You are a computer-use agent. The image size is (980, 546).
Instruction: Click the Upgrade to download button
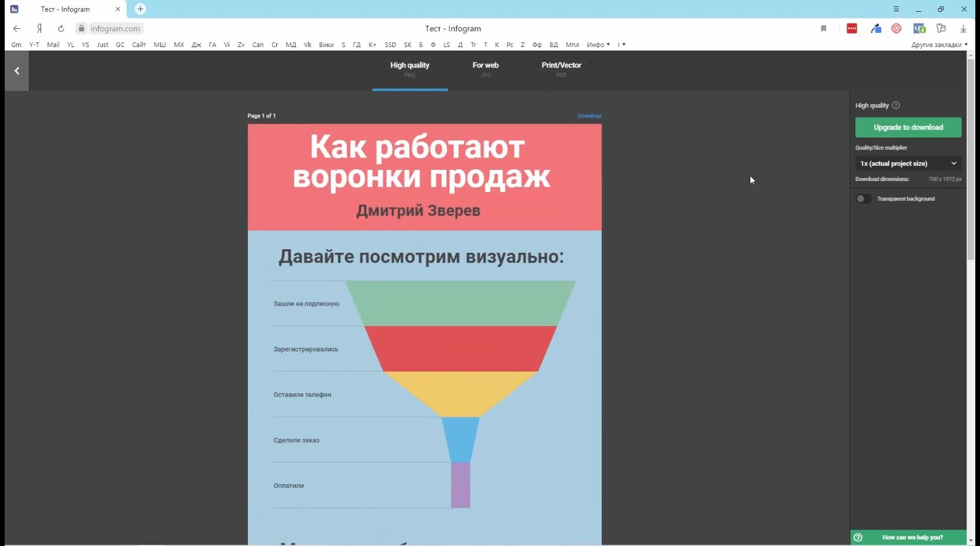908,128
